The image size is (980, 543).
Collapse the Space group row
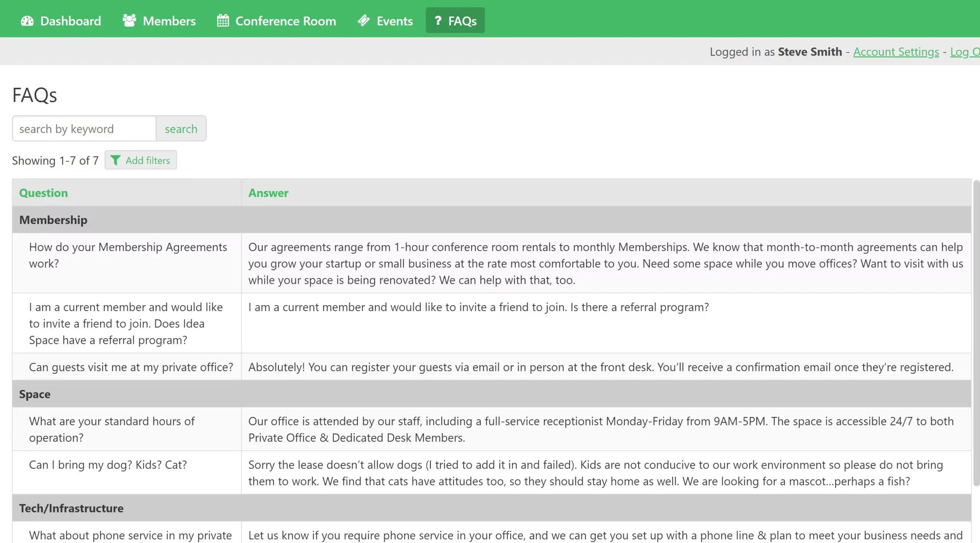35,394
